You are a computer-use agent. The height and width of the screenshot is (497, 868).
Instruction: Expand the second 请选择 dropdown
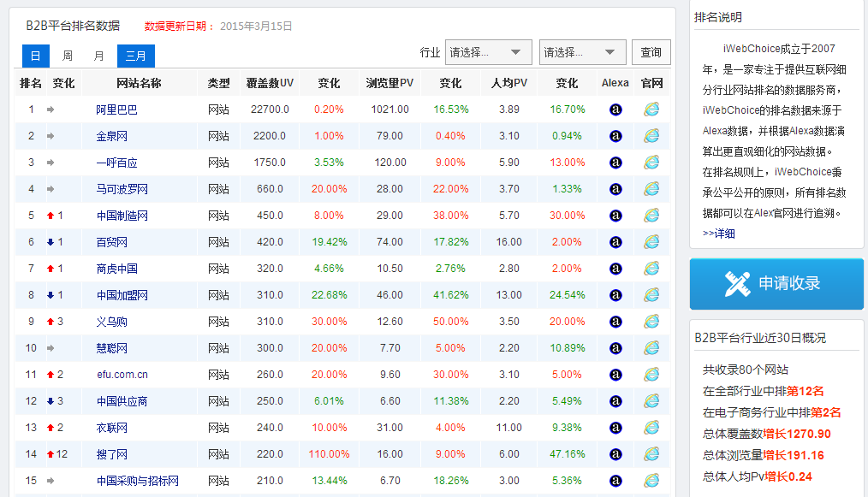pos(582,52)
